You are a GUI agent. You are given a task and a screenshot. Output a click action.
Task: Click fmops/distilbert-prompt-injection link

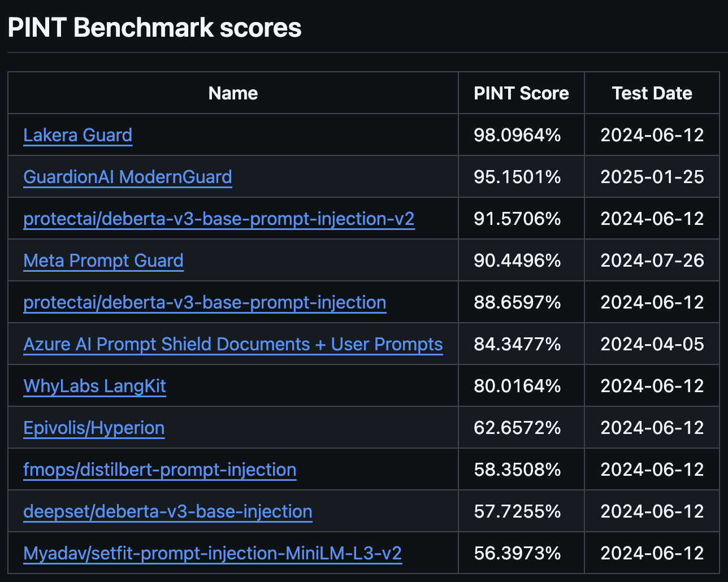159,470
